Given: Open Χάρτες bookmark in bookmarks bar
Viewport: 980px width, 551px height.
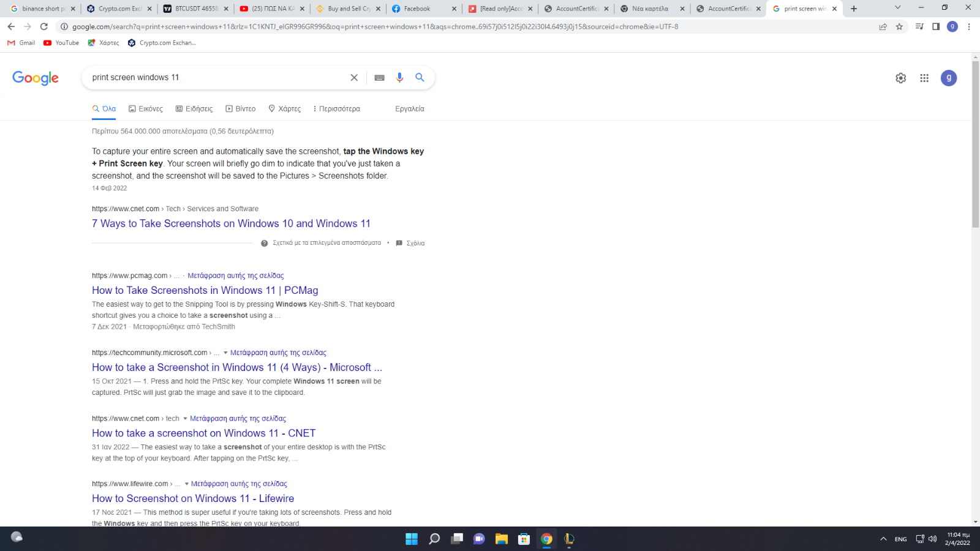Looking at the screenshot, I should coord(104,43).
